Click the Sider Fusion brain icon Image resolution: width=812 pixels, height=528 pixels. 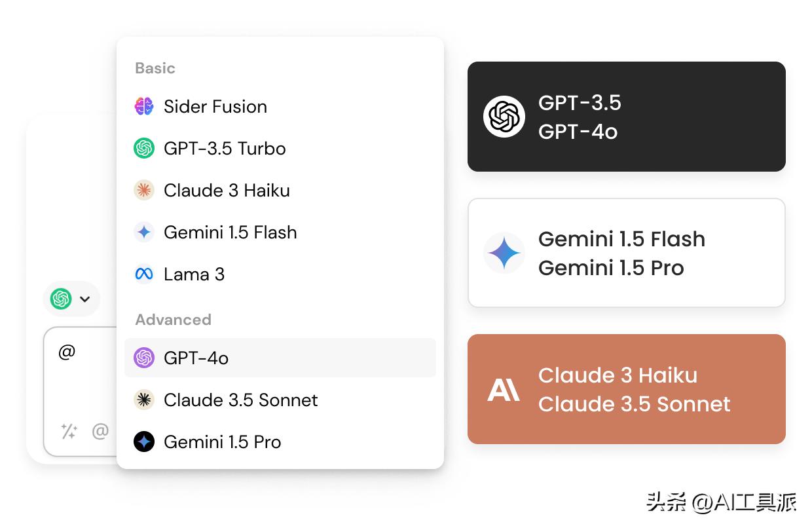point(144,106)
